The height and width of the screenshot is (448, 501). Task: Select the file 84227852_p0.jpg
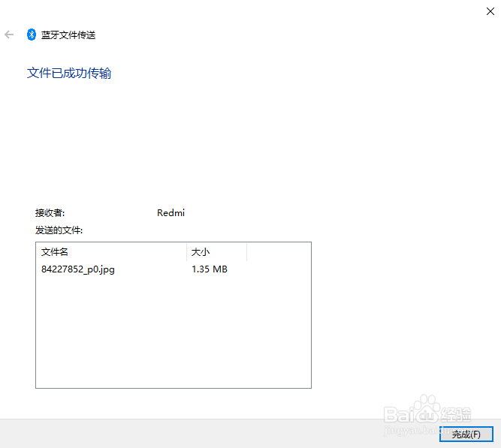pos(78,269)
